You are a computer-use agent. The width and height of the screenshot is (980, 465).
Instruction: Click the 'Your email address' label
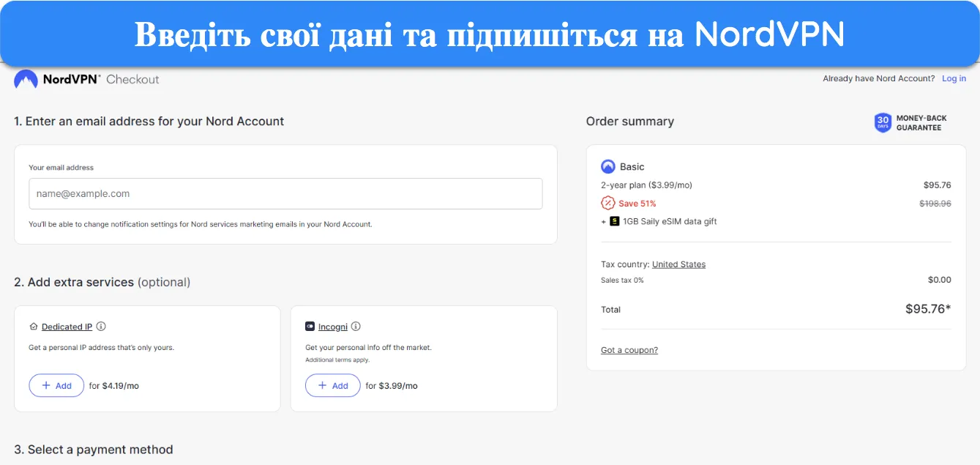pos(61,168)
